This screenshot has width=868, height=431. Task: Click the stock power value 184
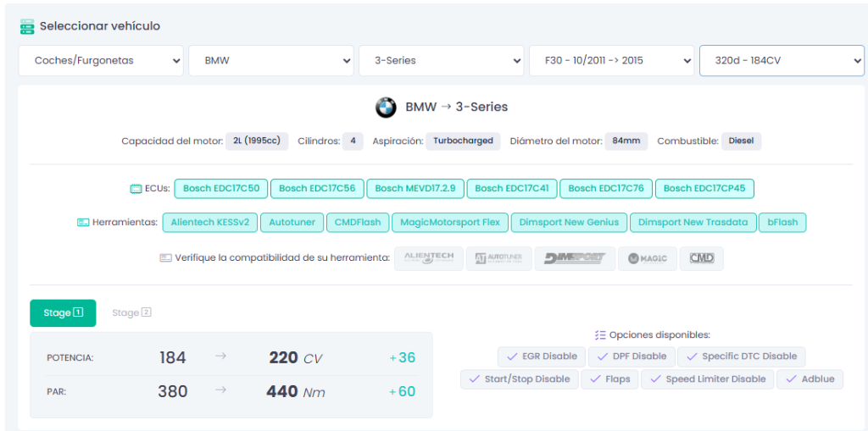point(172,358)
